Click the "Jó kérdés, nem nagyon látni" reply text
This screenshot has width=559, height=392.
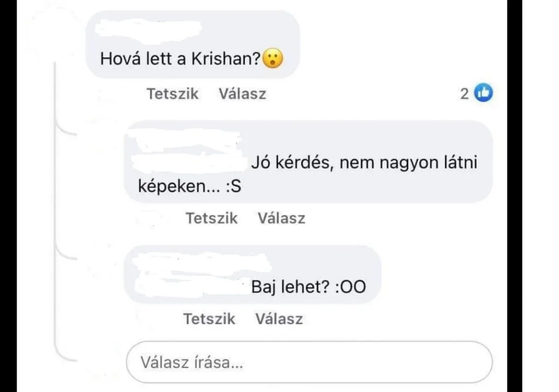coord(364,163)
